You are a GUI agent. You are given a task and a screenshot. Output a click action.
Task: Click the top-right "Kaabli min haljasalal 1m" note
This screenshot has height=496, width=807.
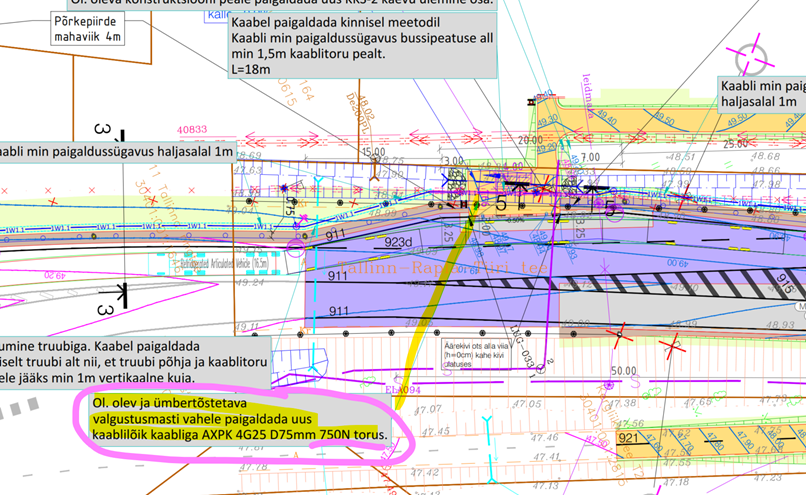pos(762,93)
